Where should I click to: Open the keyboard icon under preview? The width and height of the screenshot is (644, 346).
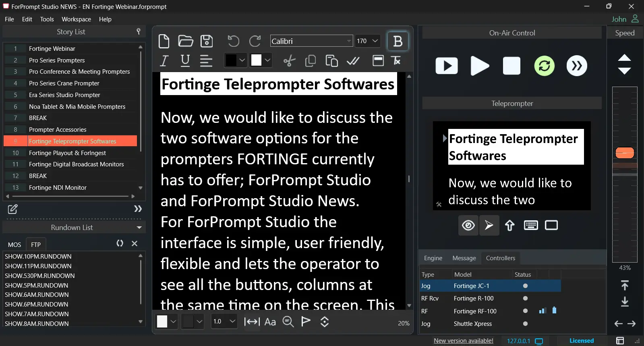(531, 225)
